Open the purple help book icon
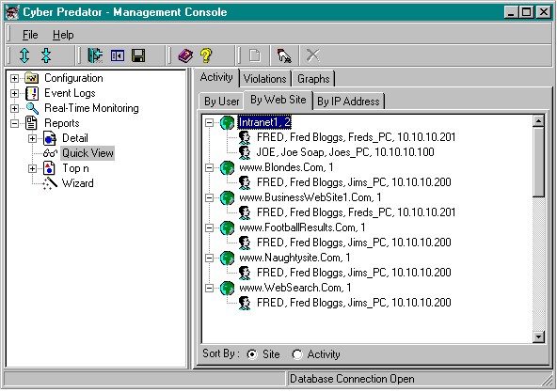 (x=185, y=55)
